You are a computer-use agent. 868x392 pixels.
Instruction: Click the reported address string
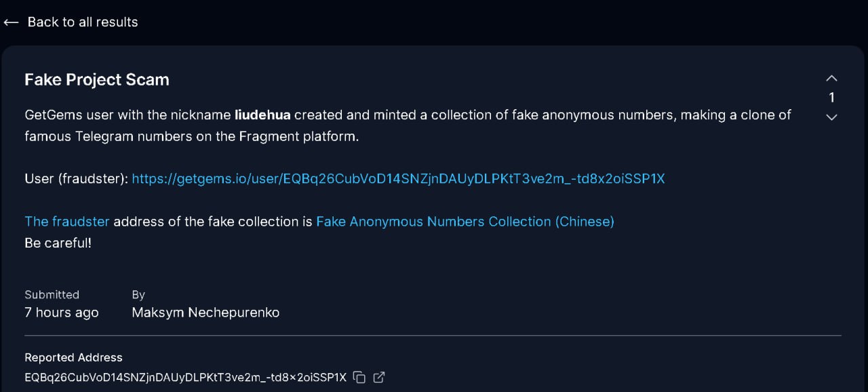click(185, 377)
